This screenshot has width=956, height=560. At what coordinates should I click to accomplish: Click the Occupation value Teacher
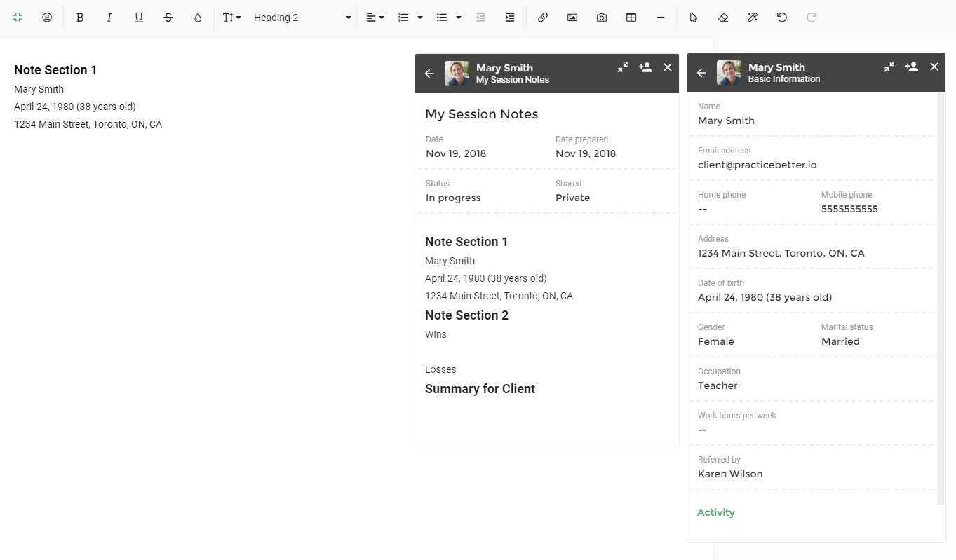(x=718, y=385)
